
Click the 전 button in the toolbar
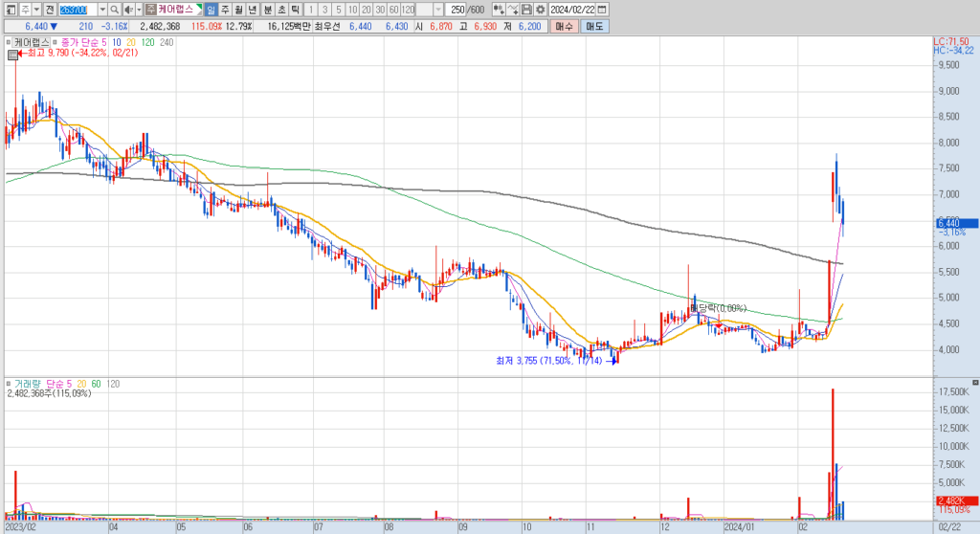(x=50, y=10)
